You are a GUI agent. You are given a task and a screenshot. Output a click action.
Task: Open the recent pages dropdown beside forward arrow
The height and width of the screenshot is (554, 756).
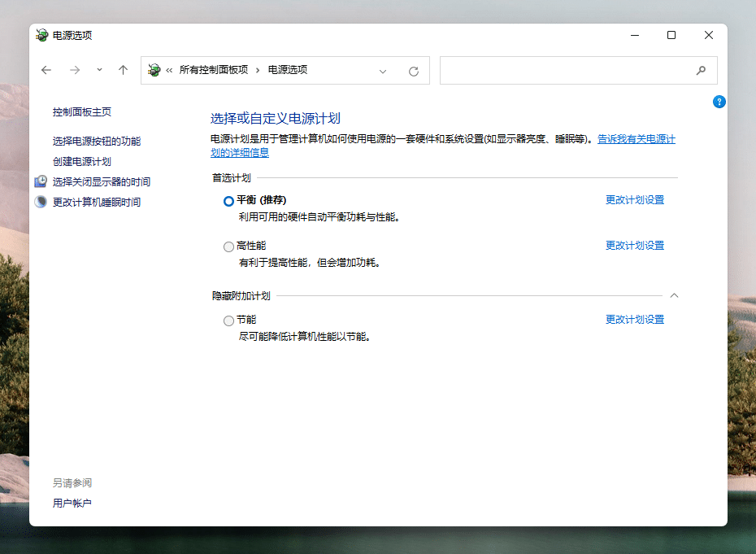pyautogui.click(x=98, y=70)
